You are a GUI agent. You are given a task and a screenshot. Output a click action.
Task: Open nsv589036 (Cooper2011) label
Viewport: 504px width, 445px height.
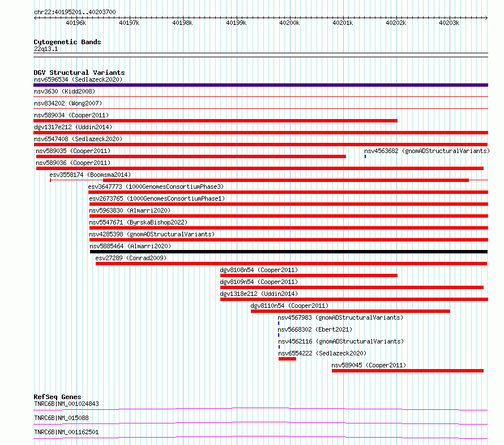coord(73,163)
